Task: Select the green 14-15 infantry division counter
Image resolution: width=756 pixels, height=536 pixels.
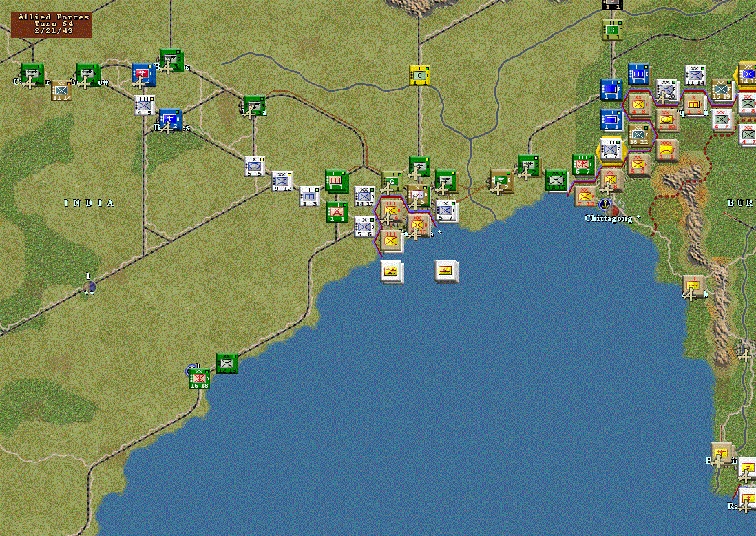Action: point(556,181)
